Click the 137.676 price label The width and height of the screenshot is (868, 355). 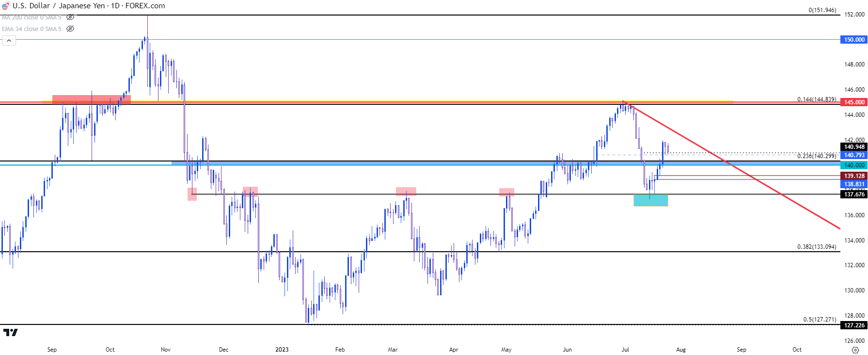pyautogui.click(x=853, y=194)
